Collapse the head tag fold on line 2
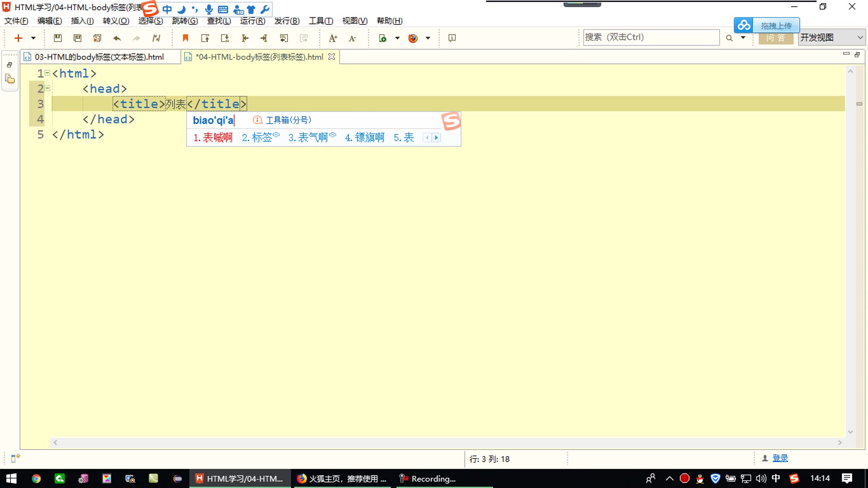The height and width of the screenshot is (488, 868). tap(47, 88)
